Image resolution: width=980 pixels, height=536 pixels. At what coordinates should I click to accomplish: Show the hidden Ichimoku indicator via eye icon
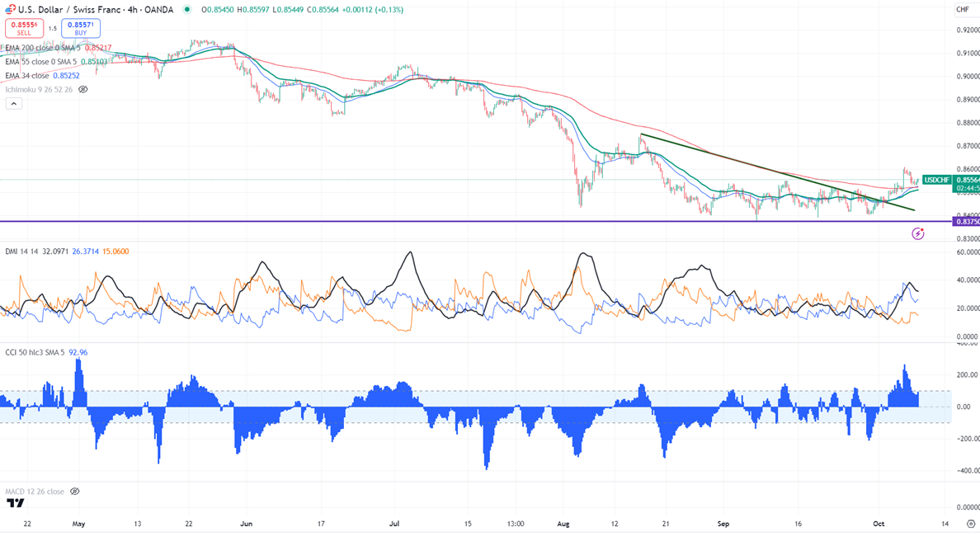(x=82, y=89)
